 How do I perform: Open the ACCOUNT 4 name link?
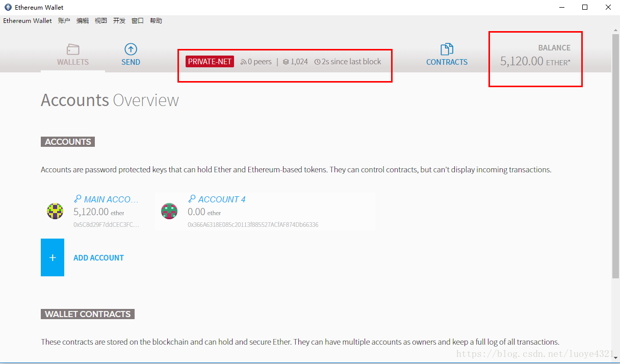(222, 199)
